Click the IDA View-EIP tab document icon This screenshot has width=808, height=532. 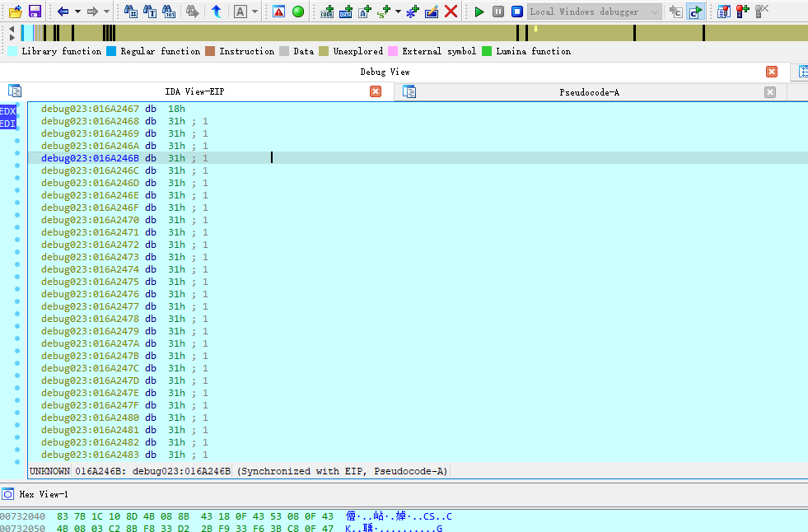pyautogui.click(x=15, y=91)
